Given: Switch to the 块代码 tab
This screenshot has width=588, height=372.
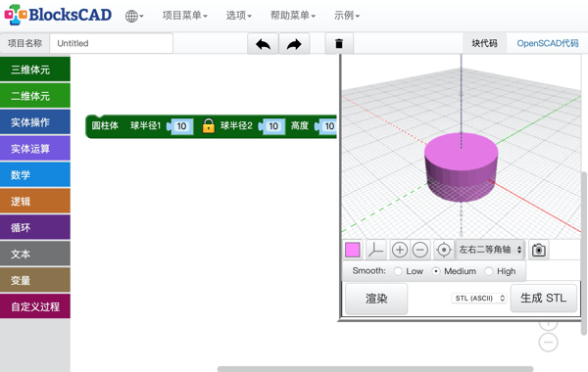Looking at the screenshot, I should 484,43.
